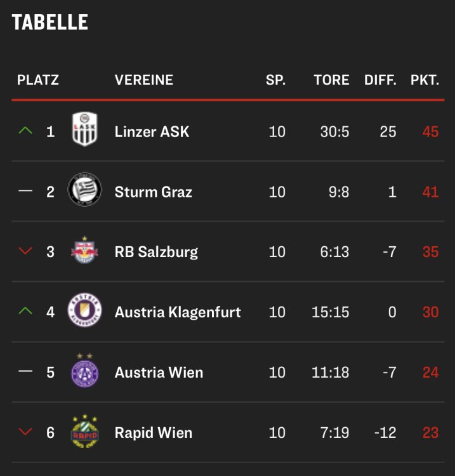Viewport: 455px width, 476px height.
Task: Click the TABELLE heading
Action: [x=50, y=22]
